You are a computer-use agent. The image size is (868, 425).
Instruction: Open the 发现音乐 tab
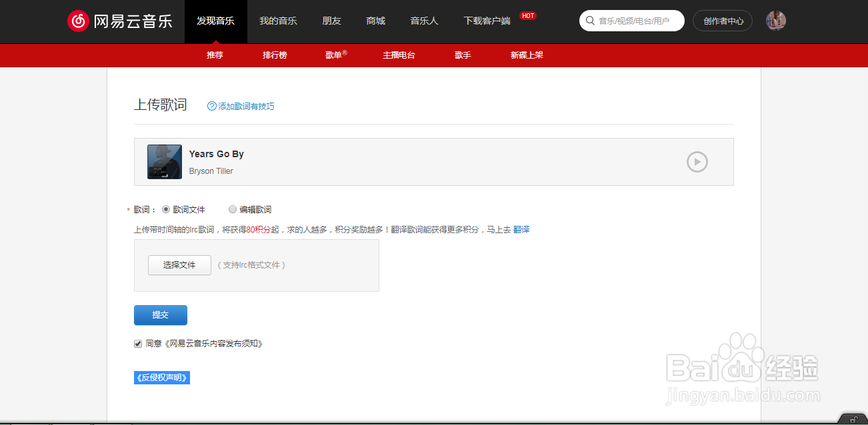point(216,21)
